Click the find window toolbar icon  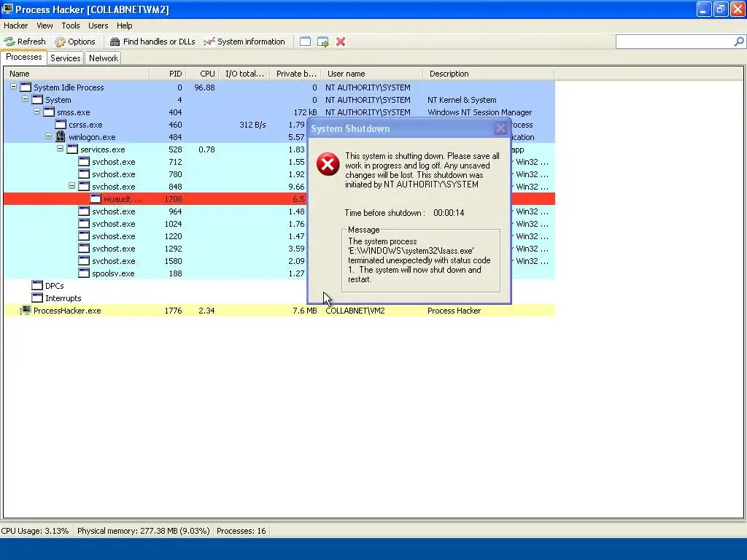(x=306, y=42)
